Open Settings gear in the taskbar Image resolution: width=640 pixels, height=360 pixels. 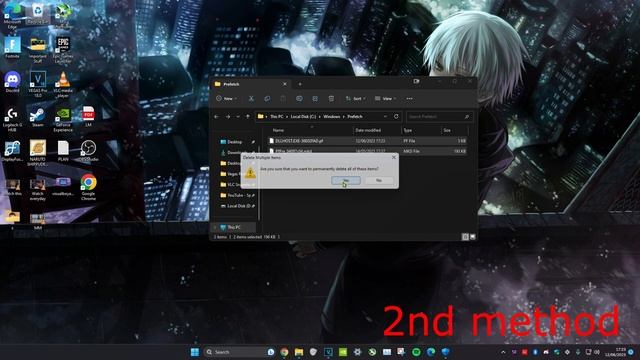point(358,352)
